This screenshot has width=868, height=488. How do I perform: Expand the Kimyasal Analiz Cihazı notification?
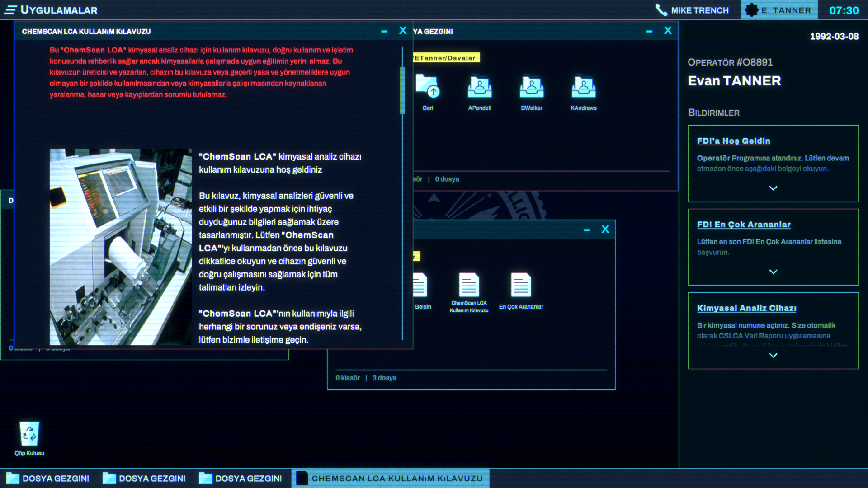[773, 355]
